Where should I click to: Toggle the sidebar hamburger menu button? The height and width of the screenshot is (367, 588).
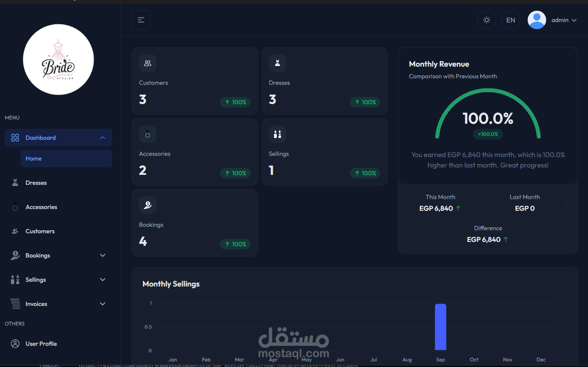[x=141, y=20]
